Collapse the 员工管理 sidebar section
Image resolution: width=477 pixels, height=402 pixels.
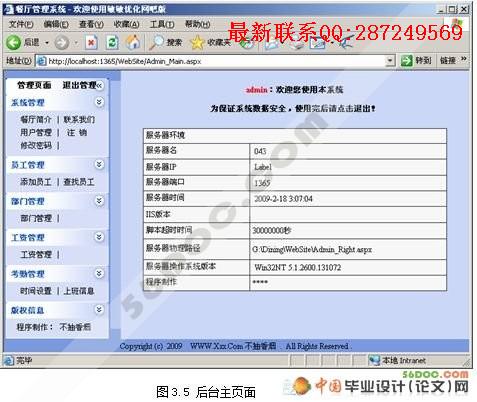coord(99,164)
